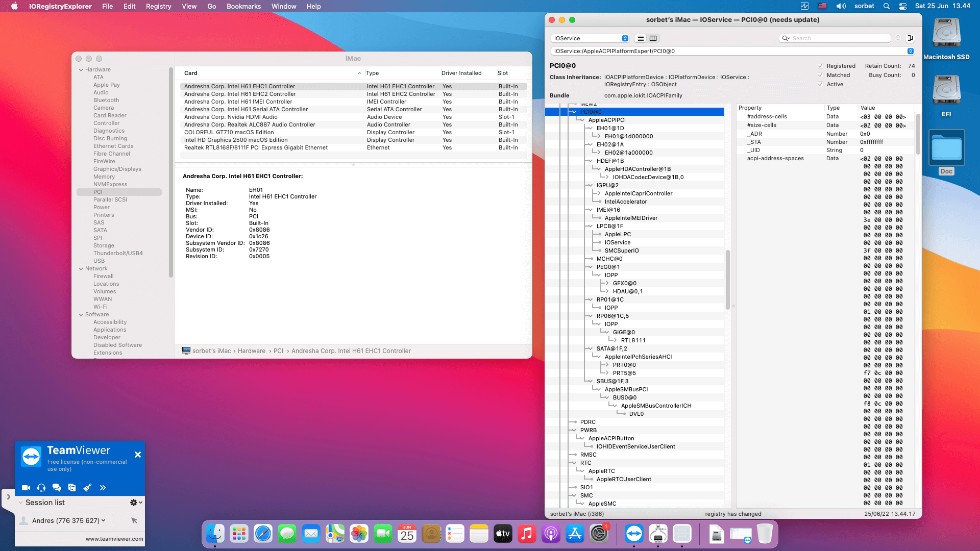Image resolution: width=980 pixels, height=551 pixels.
Task: Close the TeamViewer panel with the X
Action: click(x=138, y=455)
